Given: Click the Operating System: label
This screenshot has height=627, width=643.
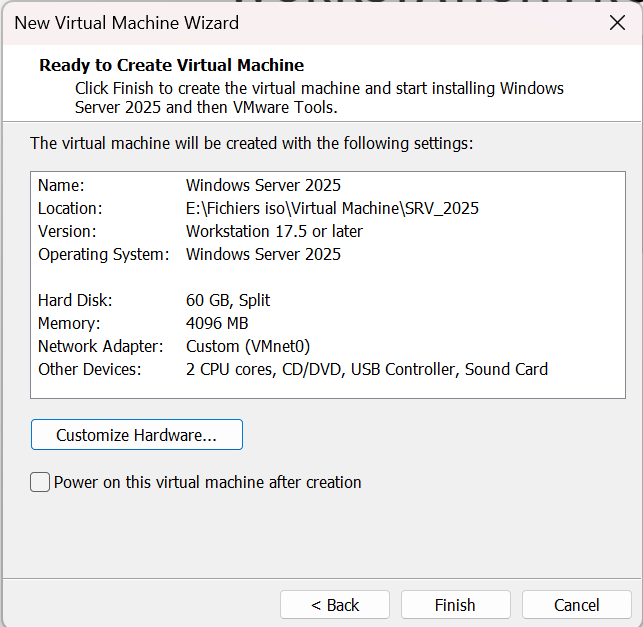Looking at the screenshot, I should 104,255.
